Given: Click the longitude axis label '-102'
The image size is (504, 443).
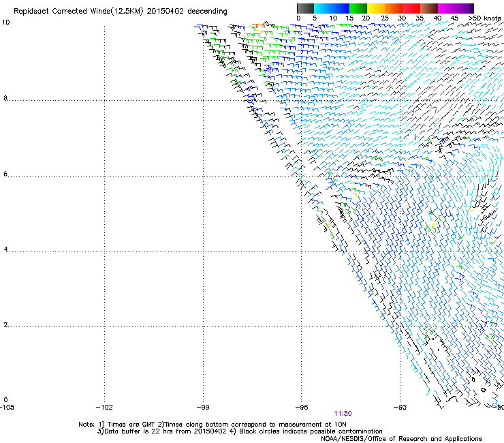Looking at the screenshot, I should click(x=104, y=408).
